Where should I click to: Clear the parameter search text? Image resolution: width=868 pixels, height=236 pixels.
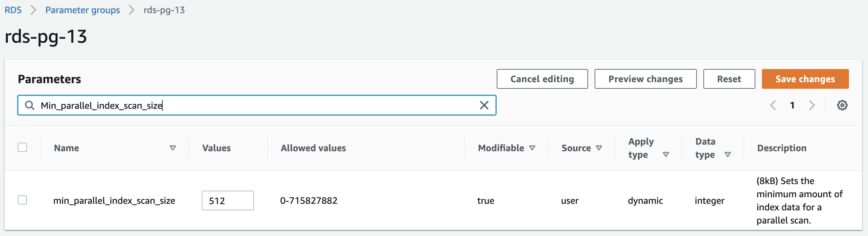tap(484, 106)
